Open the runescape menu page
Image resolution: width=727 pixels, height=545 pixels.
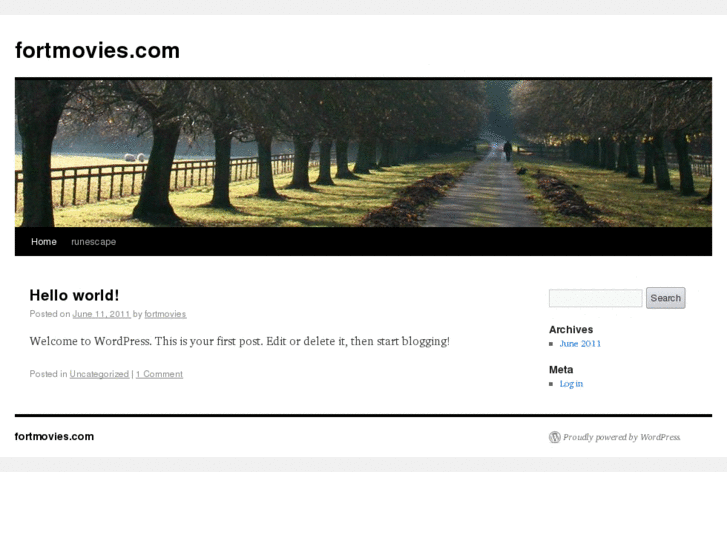click(93, 242)
